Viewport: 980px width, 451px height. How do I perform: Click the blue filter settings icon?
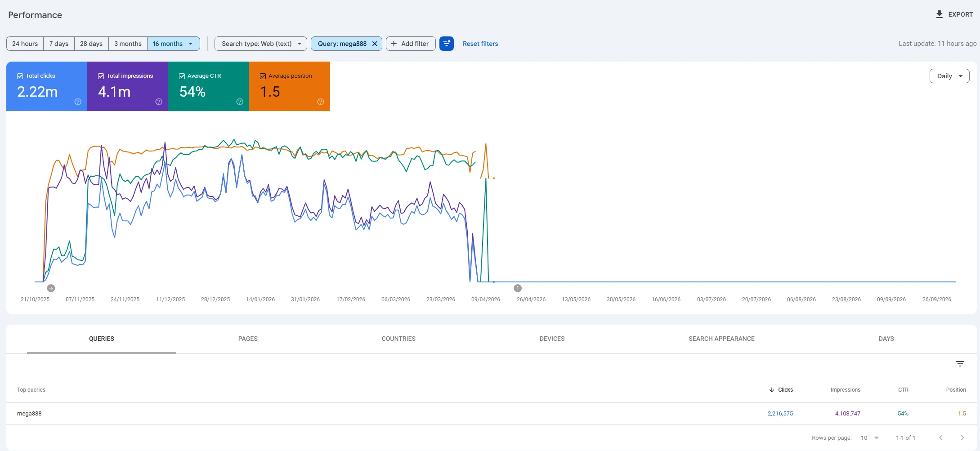pyautogui.click(x=447, y=44)
